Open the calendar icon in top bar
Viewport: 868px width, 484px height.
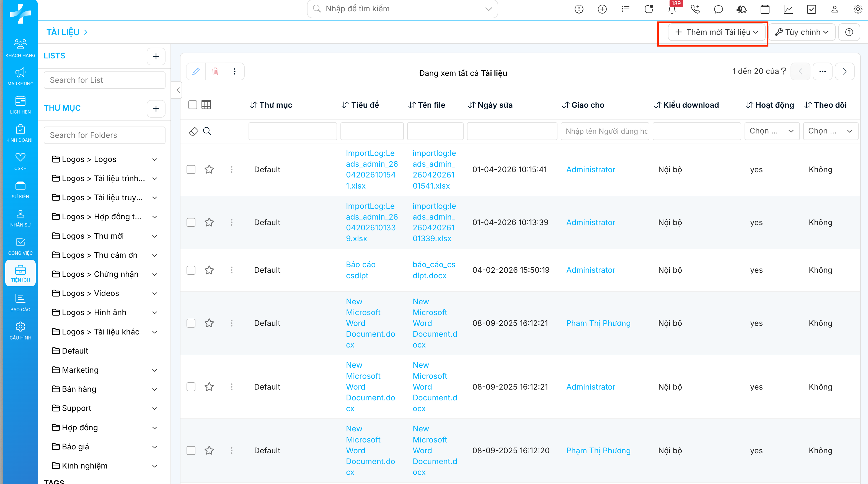click(765, 9)
